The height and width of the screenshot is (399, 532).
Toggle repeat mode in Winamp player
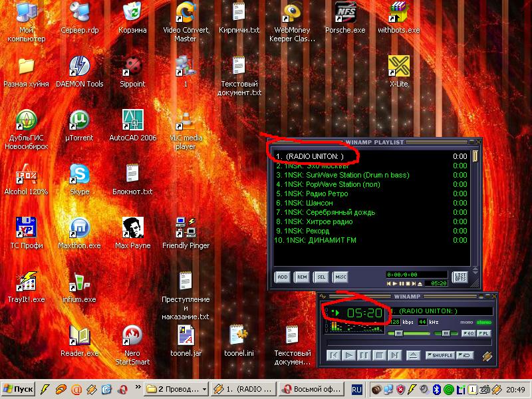coord(465,355)
